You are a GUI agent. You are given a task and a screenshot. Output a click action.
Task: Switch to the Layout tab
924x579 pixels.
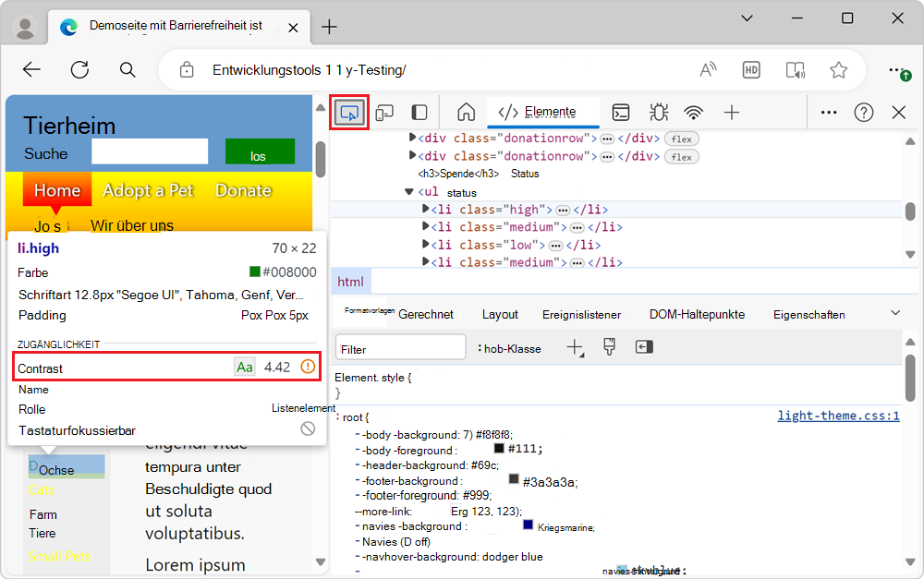pos(500,315)
